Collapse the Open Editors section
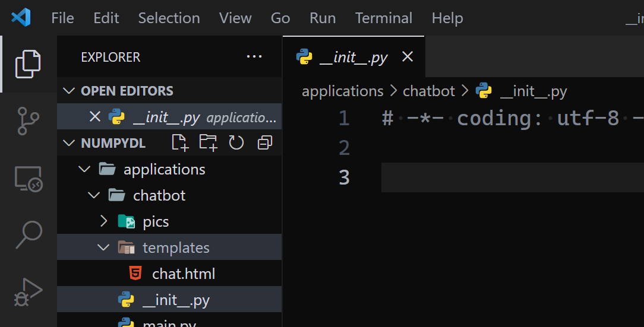This screenshot has height=327, width=644. pyautogui.click(x=68, y=91)
